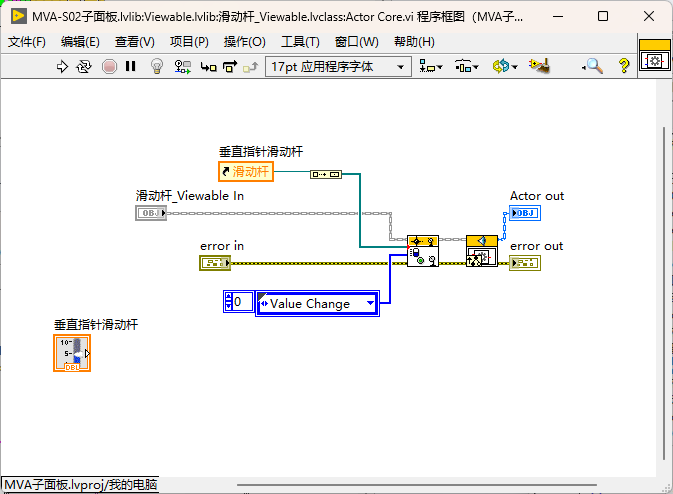The image size is (673, 494).
Task: Click the vertical scrollbar
Action: pyautogui.click(x=664, y=294)
